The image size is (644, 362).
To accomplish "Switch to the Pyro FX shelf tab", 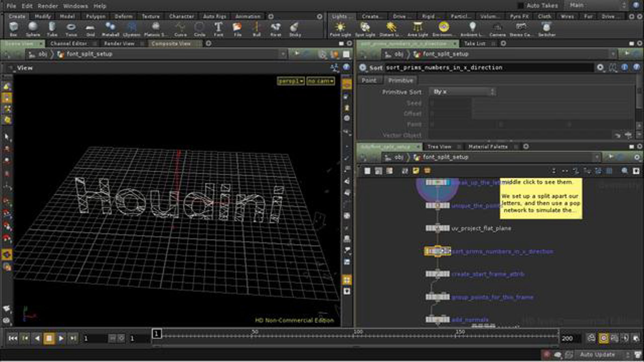I will 519,16.
